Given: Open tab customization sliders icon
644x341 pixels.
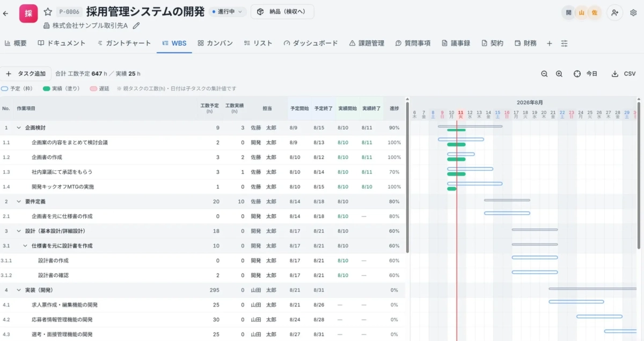Looking at the screenshot, I should pos(564,43).
